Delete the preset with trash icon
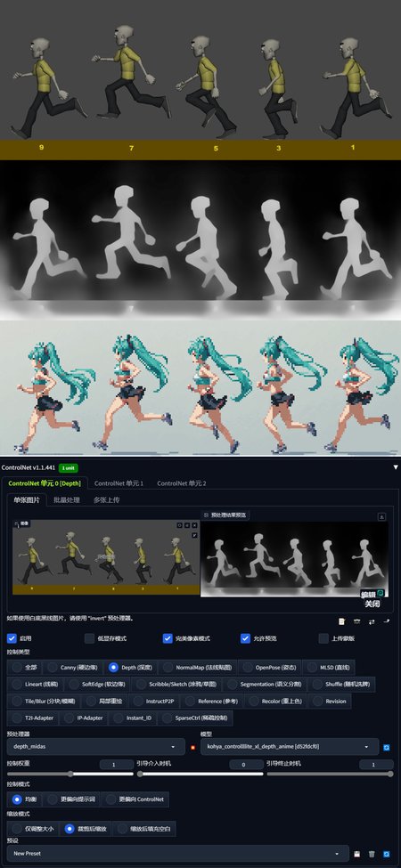Screen dimensions: 401x868 click(x=372, y=854)
